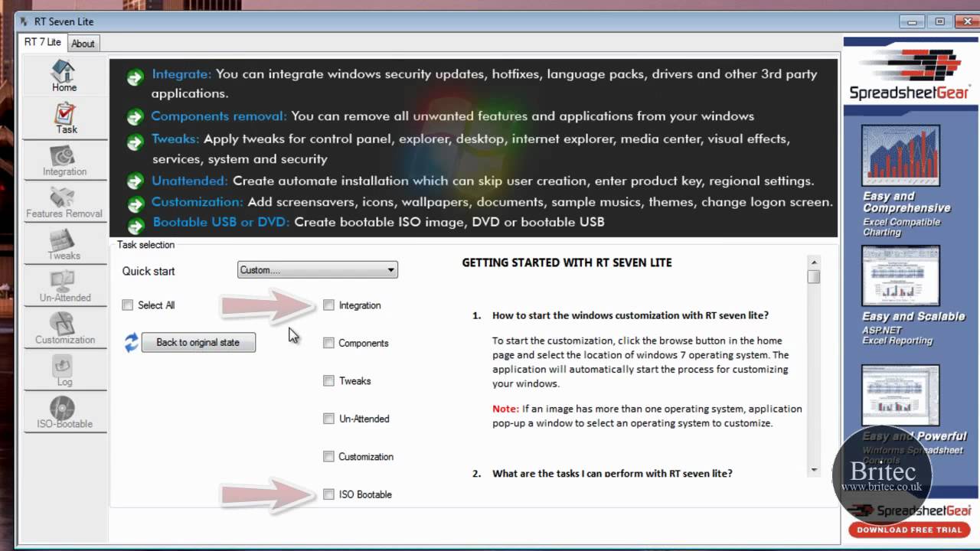Enable the Tweaks task checkbox

coord(328,380)
